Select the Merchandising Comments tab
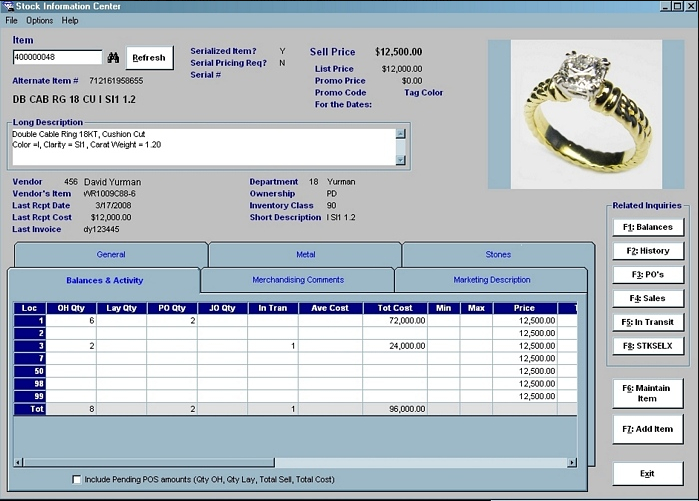Viewport: 699px width, 501px height. pyautogui.click(x=297, y=280)
